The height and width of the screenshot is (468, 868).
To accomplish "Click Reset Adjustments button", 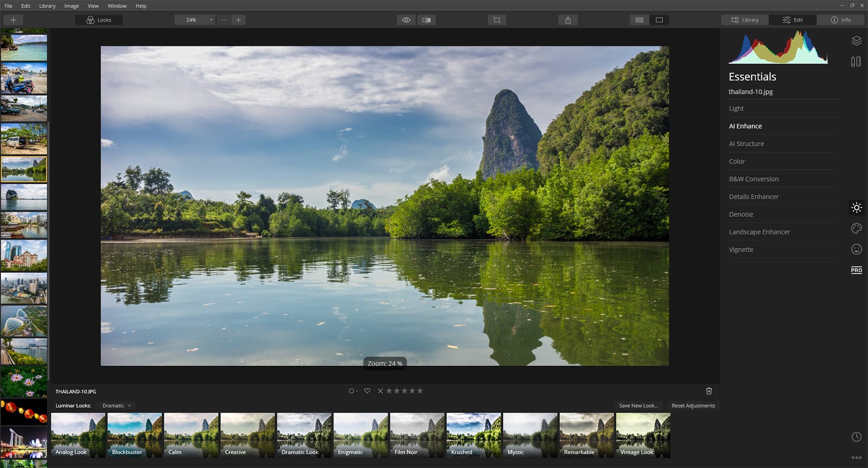I will pyautogui.click(x=693, y=406).
